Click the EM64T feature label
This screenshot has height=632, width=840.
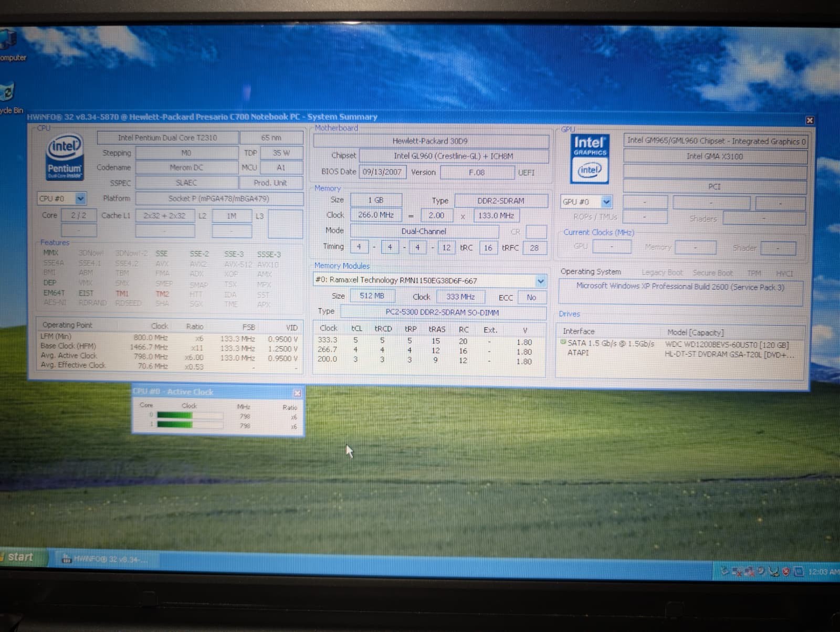click(54, 293)
